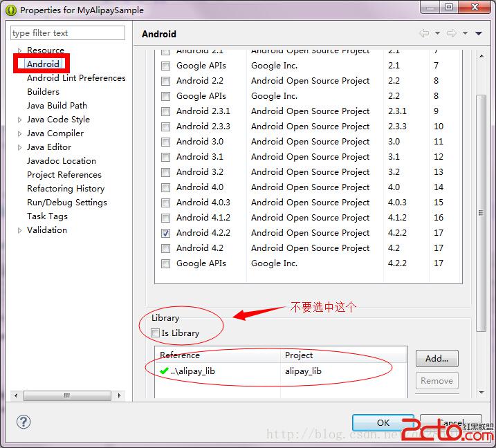Check the Android 4.2 target checkbox
The image size is (496, 448).
click(x=165, y=248)
